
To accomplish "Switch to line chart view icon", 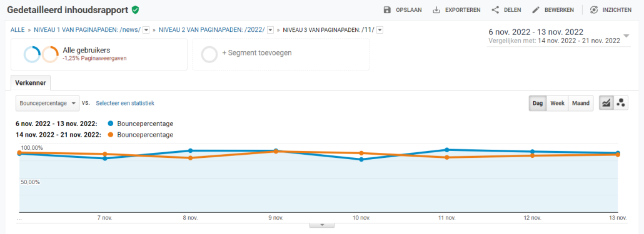I will click(606, 103).
